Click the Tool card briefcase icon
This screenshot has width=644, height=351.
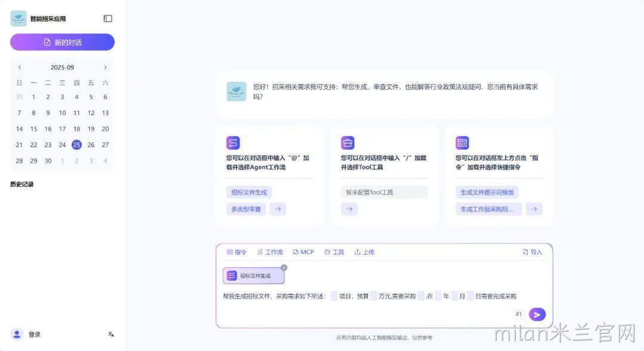[348, 143]
